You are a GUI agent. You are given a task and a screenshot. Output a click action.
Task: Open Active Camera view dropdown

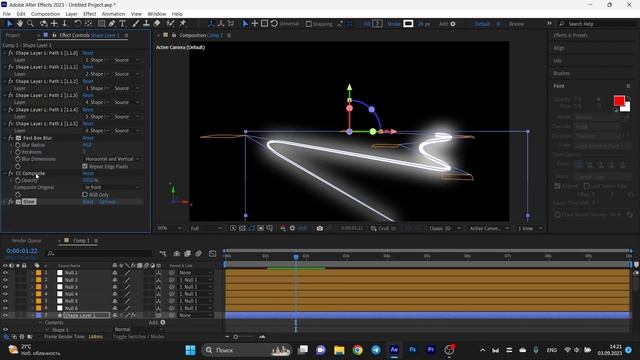click(x=489, y=228)
